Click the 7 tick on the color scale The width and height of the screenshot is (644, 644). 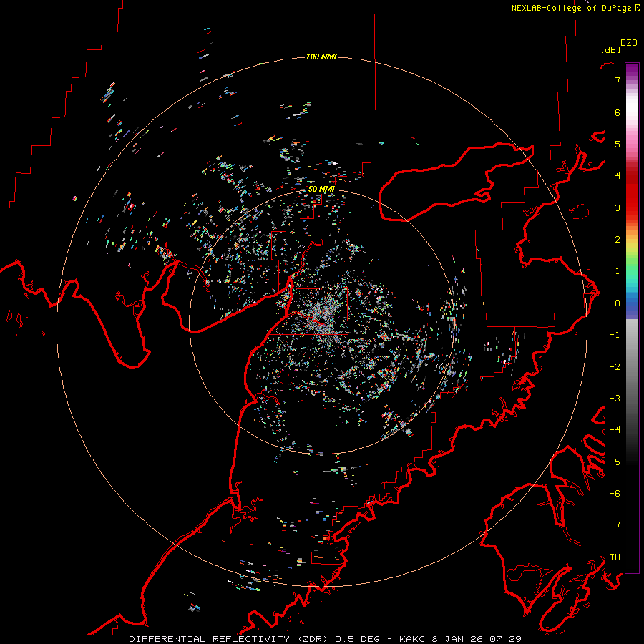(618, 80)
